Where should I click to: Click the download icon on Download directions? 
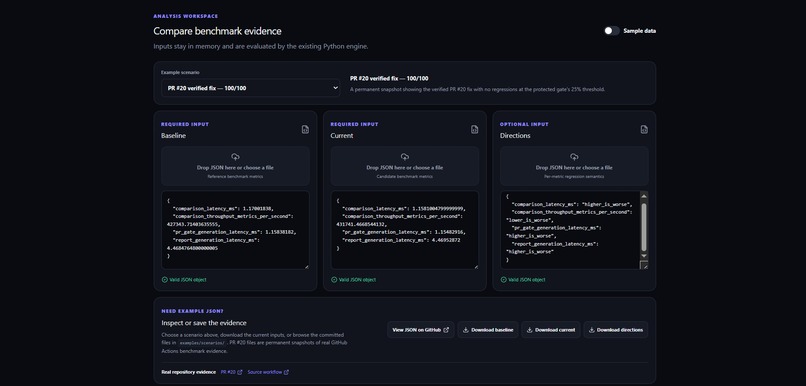[592, 330]
